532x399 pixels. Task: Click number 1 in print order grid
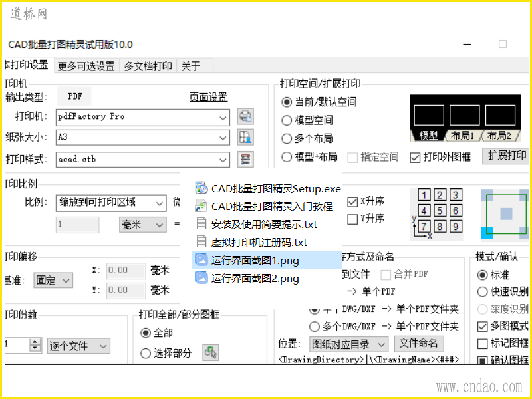[x=424, y=195]
